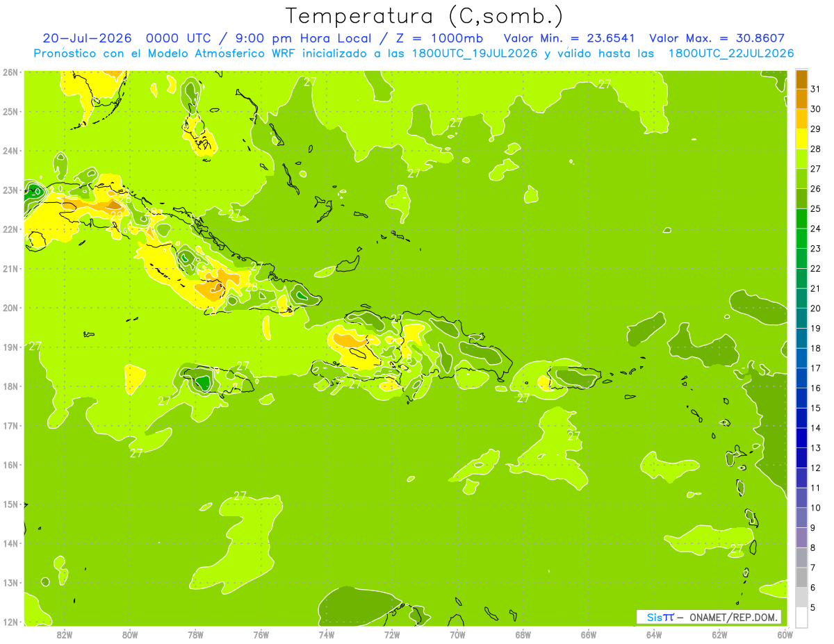834x644 pixels.
Task: Click the "20N" latitude axis label
Action: point(10,308)
